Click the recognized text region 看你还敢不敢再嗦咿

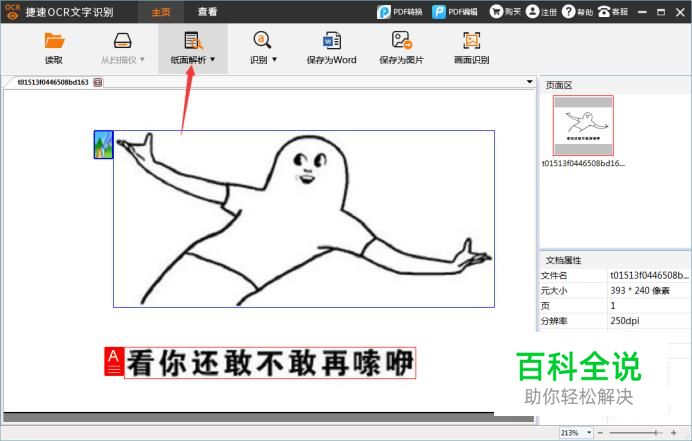click(x=270, y=363)
